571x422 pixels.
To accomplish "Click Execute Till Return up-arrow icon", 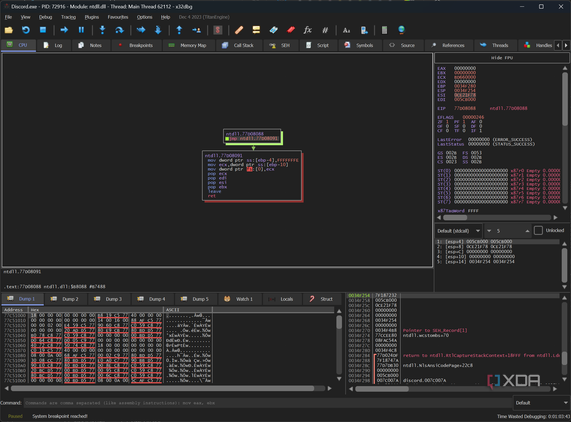I will point(179,30).
